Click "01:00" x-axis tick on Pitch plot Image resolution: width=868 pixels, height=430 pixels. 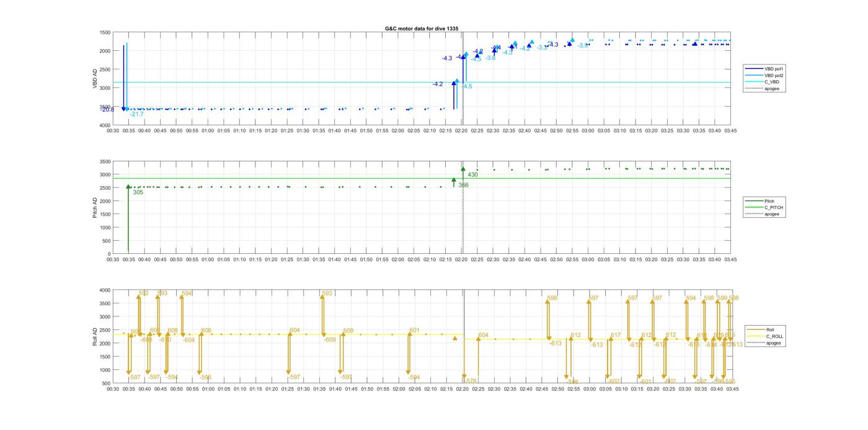[208, 260]
